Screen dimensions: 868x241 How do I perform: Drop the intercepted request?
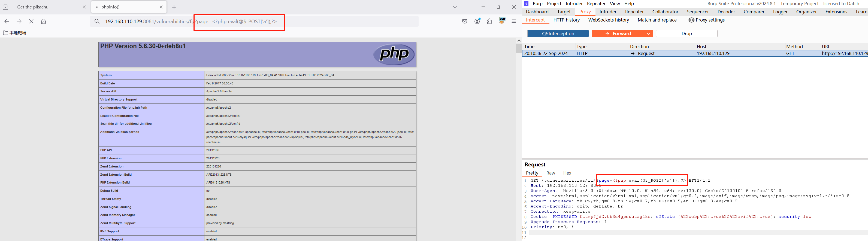tap(687, 34)
